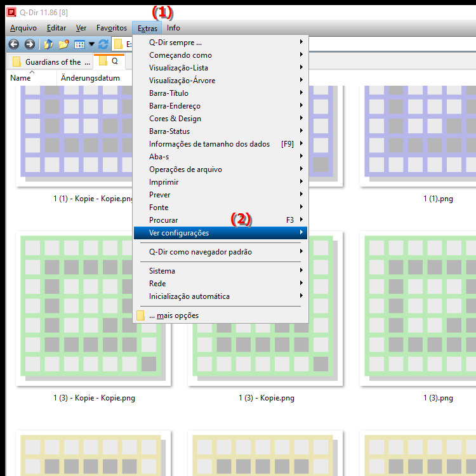Expand the Q-Dir sempre ... submenu
The image size is (476, 476).
coord(220,43)
